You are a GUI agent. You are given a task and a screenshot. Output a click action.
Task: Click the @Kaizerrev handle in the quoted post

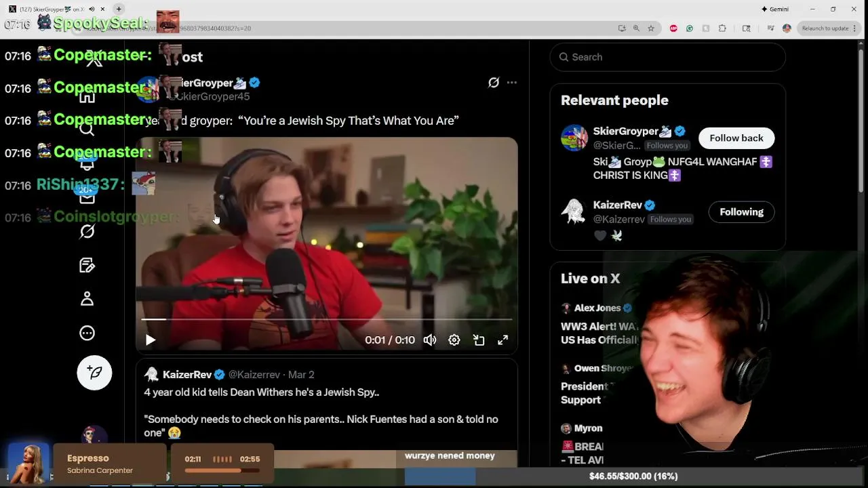pyautogui.click(x=254, y=375)
